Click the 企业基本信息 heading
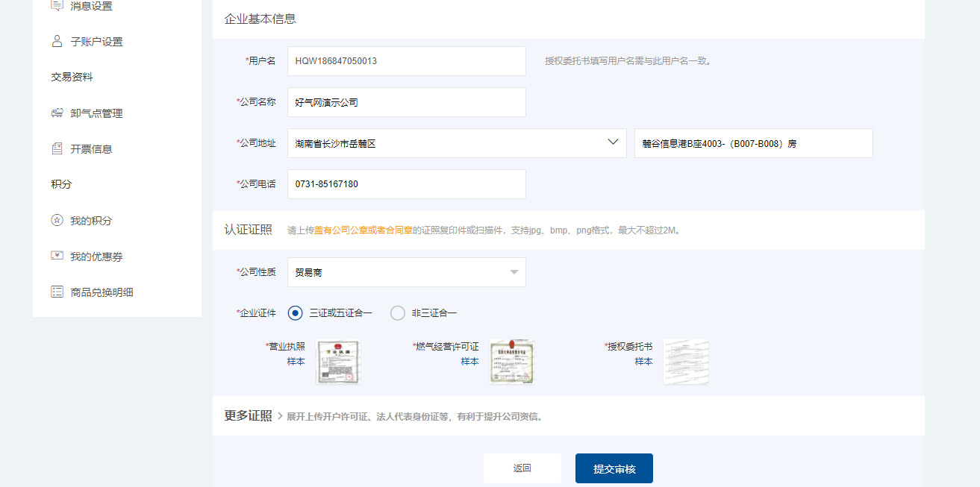The width and height of the screenshot is (980, 487). pos(260,19)
